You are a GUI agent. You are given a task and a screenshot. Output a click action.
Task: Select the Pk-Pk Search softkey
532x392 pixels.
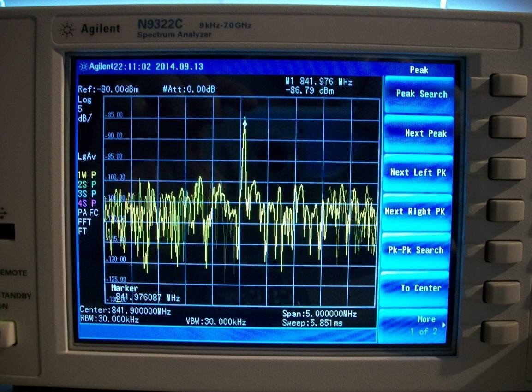coord(416,250)
